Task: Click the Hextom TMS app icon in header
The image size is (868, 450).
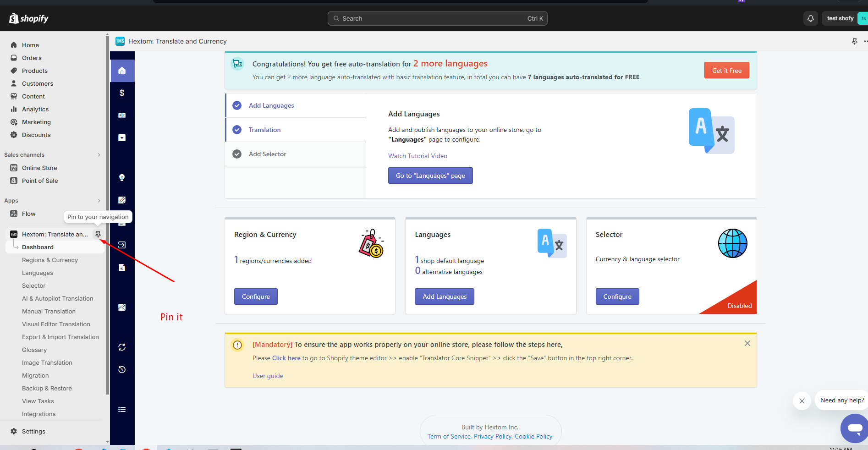Action: [120, 41]
